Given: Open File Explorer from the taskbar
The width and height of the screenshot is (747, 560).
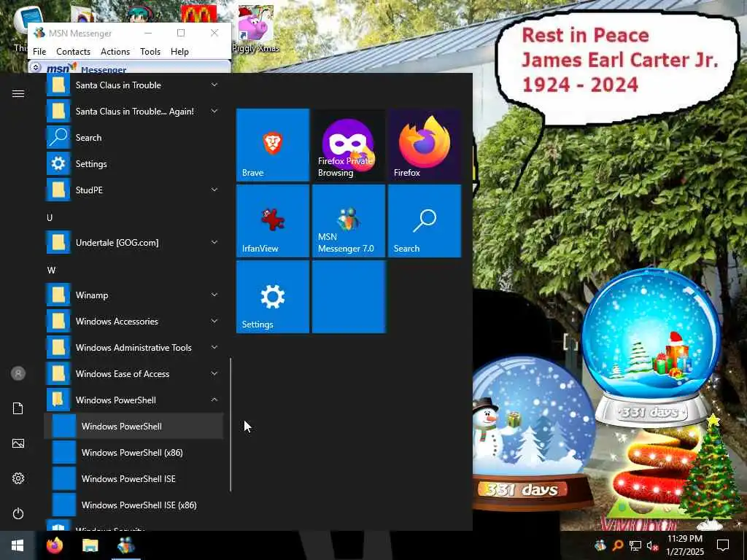Looking at the screenshot, I should point(90,545).
